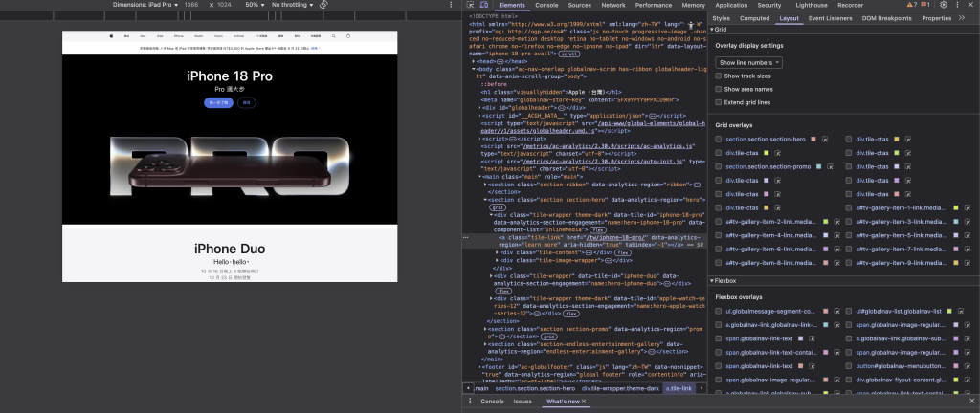This screenshot has height=413, width=980.
Task: Expand the head node in DOM tree
Action: (x=474, y=62)
